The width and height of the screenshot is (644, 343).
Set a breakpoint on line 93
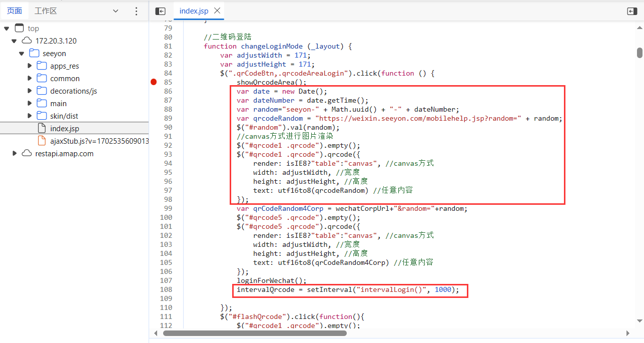[x=168, y=154]
